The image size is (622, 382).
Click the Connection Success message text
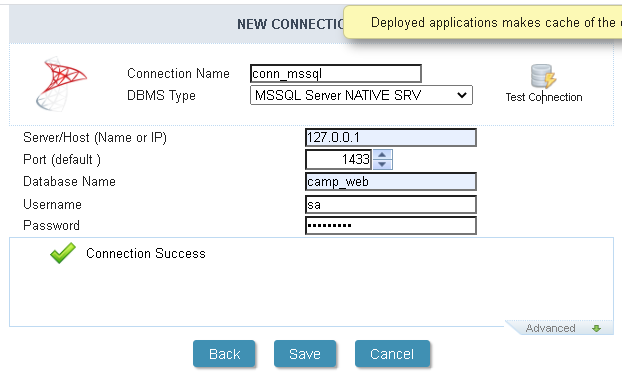pyautogui.click(x=146, y=253)
